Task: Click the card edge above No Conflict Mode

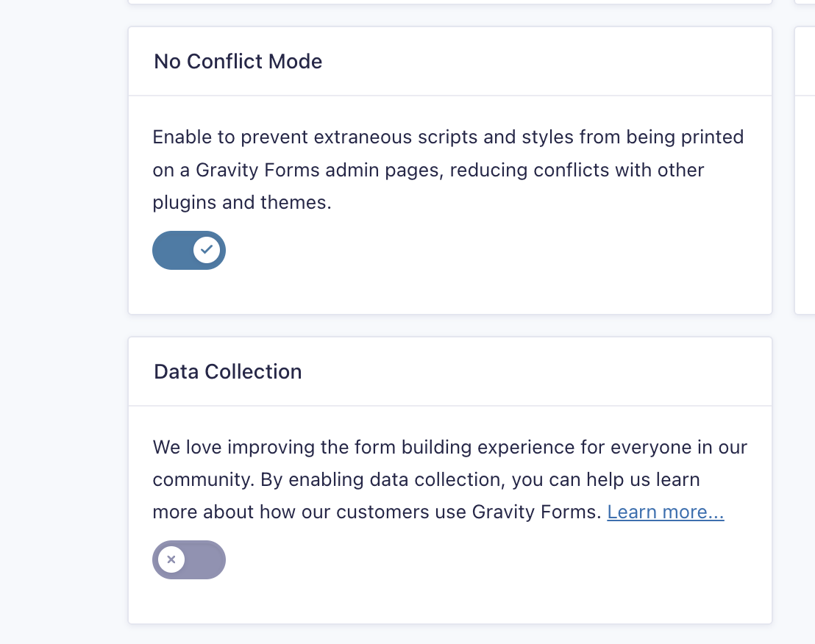Action: [450, 2]
